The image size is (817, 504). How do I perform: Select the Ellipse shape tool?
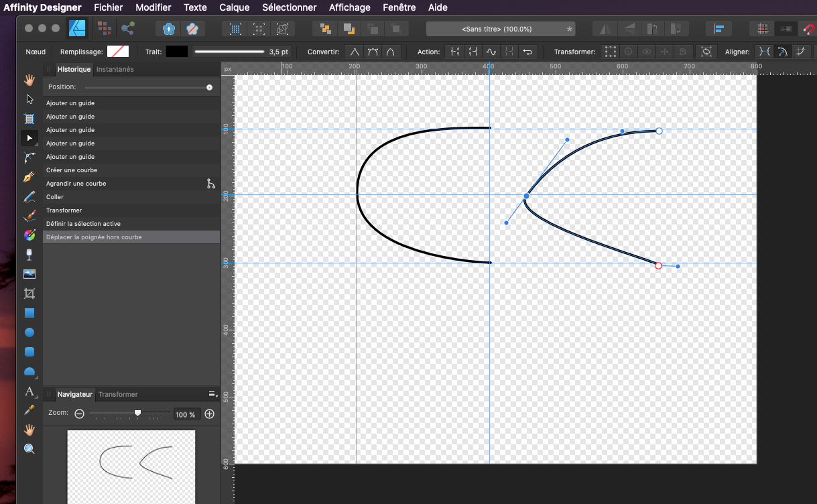click(x=29, y=332)
